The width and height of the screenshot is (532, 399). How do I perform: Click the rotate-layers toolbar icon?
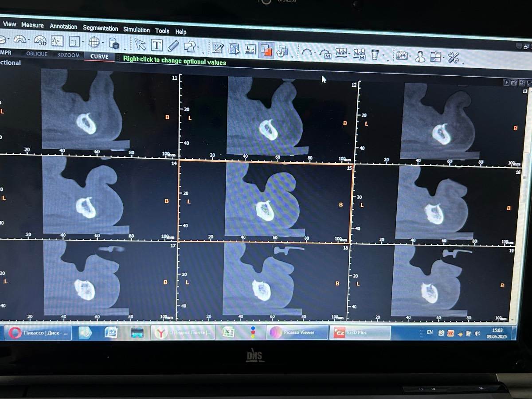[282, 51]
